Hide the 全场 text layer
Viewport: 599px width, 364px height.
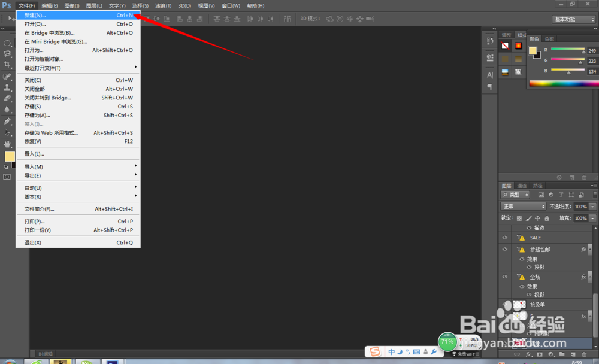click(x=504, y=277)
